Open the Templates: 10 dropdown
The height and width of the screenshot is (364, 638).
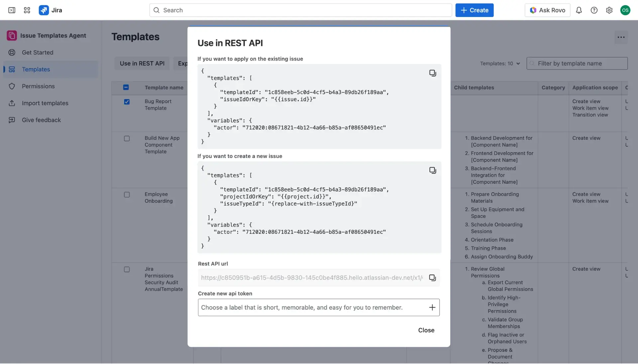(500, 63)
